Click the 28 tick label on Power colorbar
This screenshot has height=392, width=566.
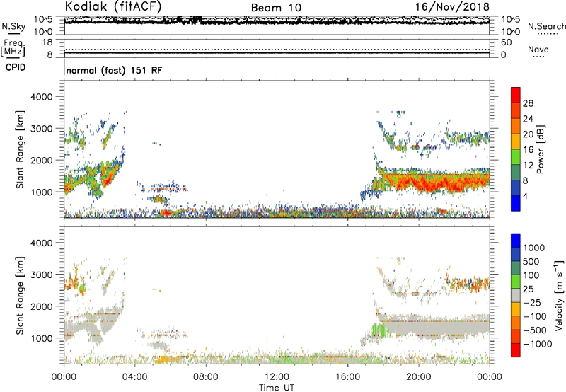[528, 103]
